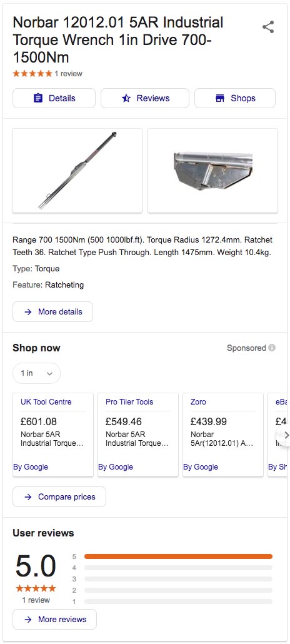View the full torque wrench product image
Screen dimensions: 290x644
coord(77,171)
